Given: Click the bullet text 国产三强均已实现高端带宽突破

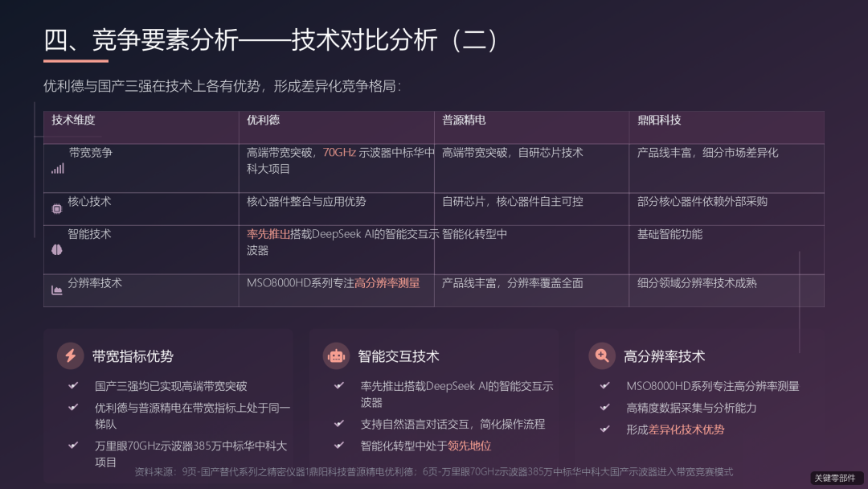Looking at the screenshot, I should (x=170, y=386).
